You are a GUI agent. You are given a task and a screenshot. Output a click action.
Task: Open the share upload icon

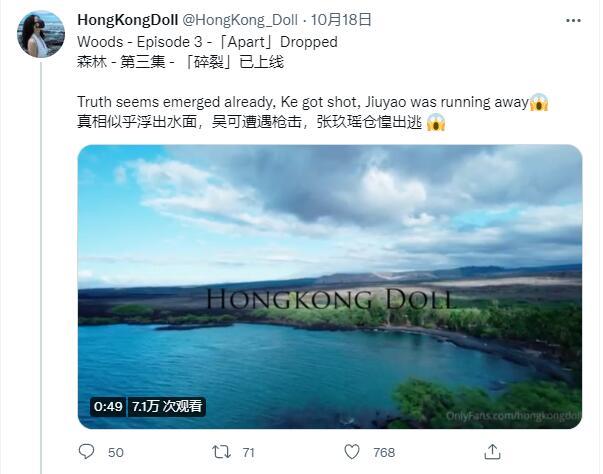pos(492,451)
